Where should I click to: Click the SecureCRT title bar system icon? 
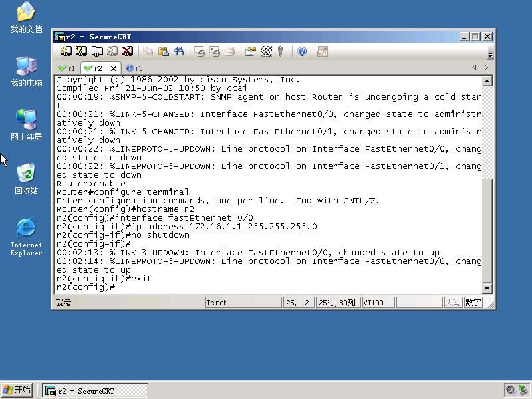(x=60, y=37)
